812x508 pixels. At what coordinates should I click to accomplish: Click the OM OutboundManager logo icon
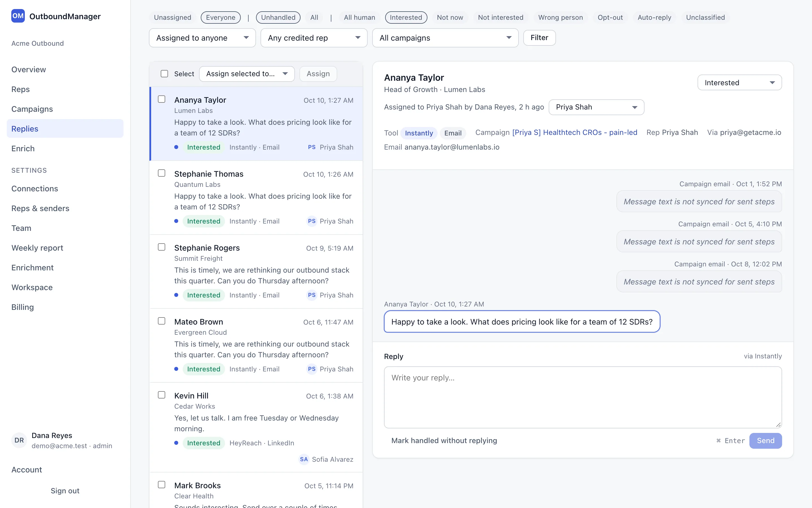point(18,16)
